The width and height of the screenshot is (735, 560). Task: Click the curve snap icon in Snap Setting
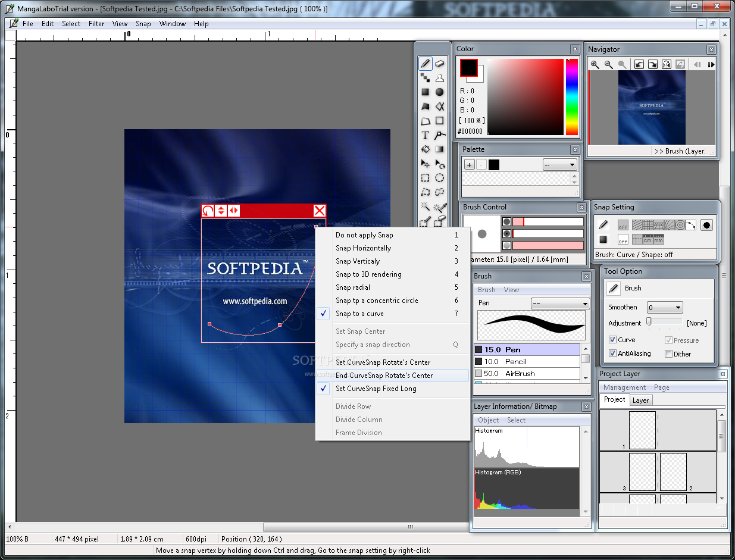tap(691, 225)
